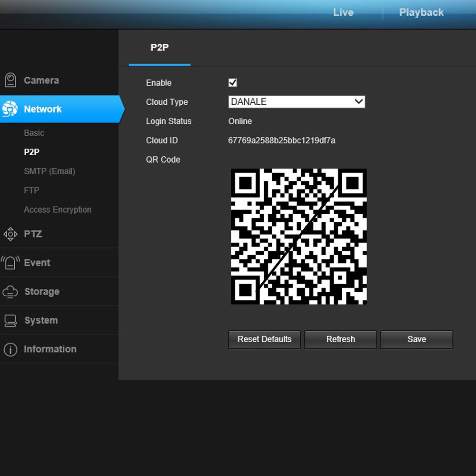
Task: Open the System monitor icon
Action: [10, 320]
